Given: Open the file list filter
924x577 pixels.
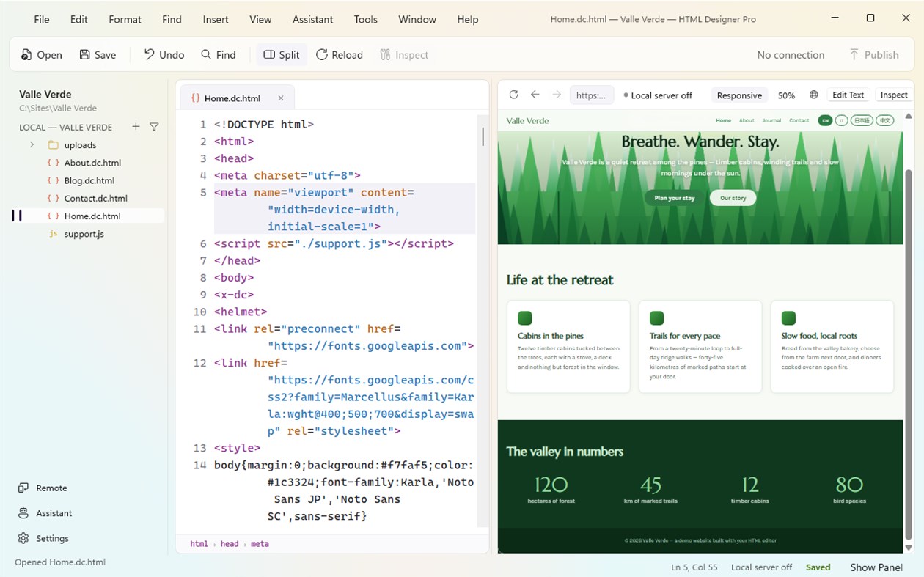Looking at the screenshot, I should [154, 127].
